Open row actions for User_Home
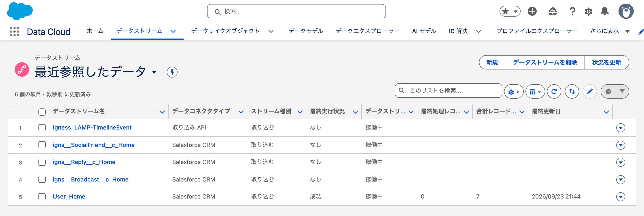Viewport: 644px width, 216px height. pyautogui.click(x=621, y=197)
